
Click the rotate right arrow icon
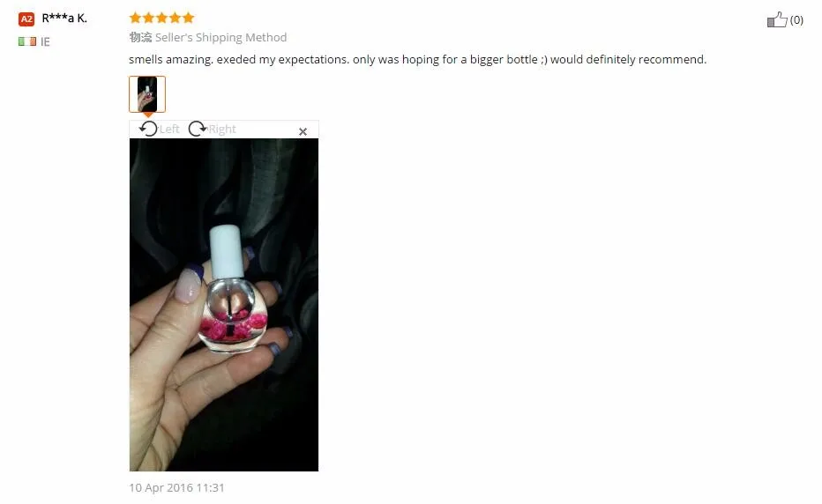click(x=198, y=129)
